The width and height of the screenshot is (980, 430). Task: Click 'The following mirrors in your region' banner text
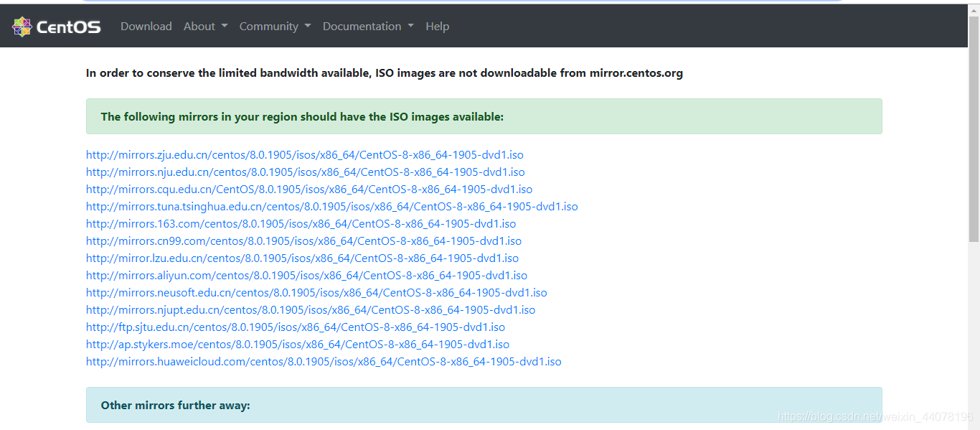coord(302,117)
